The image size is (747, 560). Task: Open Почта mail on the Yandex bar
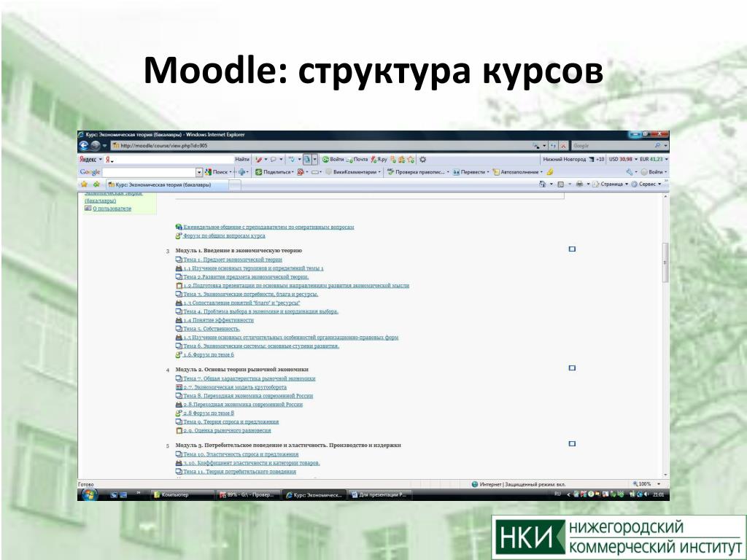[357, 160]
